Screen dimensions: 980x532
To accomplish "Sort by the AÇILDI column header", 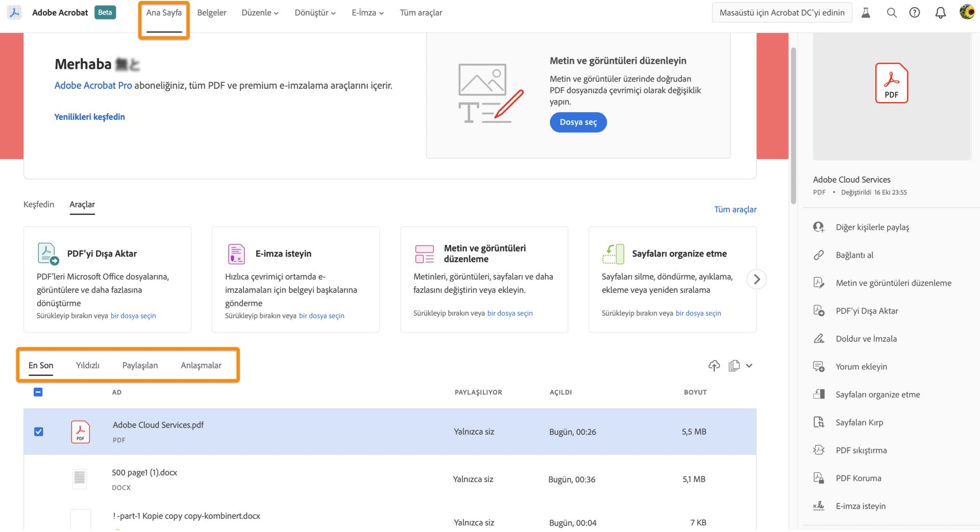I will pyautogui.click(x=560, y=393).
